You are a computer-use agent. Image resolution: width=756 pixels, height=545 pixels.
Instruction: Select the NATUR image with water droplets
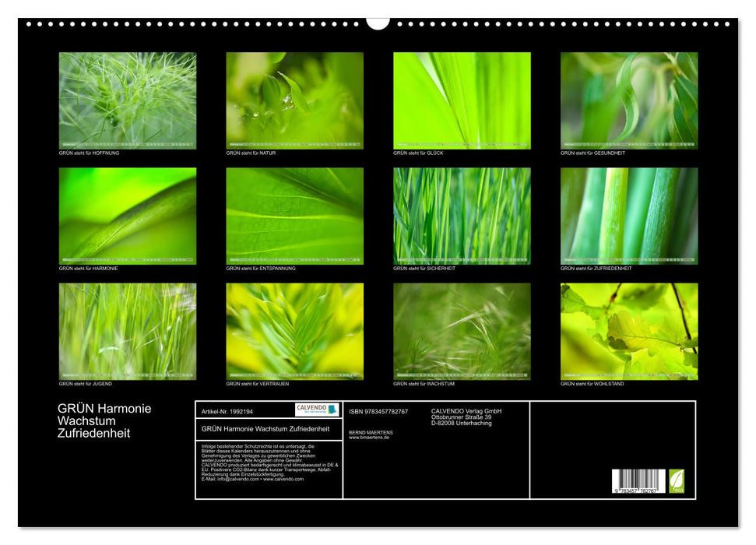[x=294, y=100]
